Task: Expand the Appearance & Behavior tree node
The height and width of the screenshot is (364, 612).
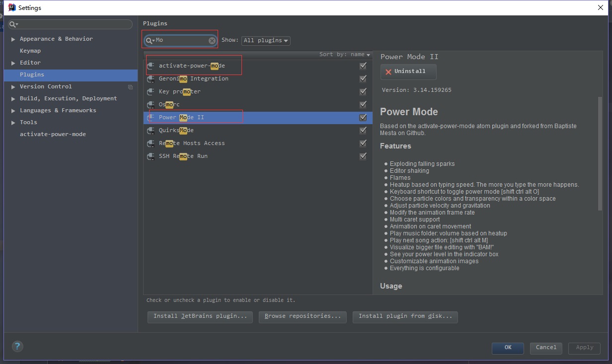Action: (13, 39)
